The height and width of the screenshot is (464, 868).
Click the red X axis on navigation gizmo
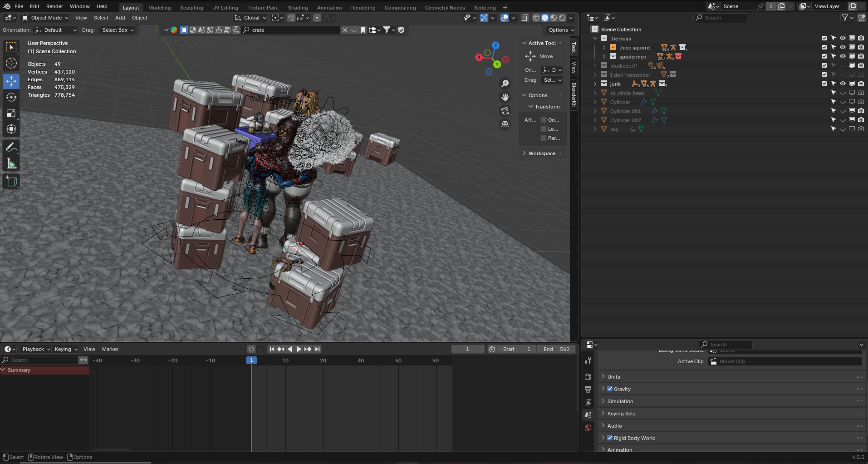[x=479, y=57]
